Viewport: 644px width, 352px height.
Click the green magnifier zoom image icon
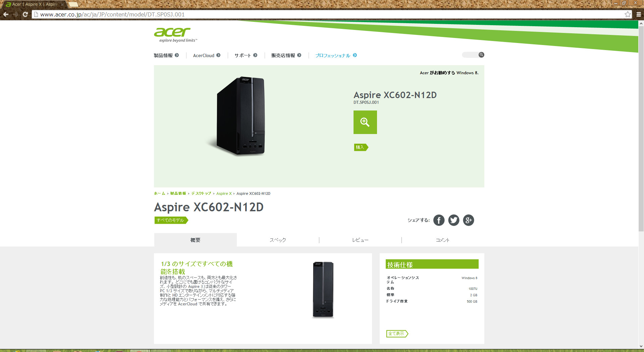365,122
